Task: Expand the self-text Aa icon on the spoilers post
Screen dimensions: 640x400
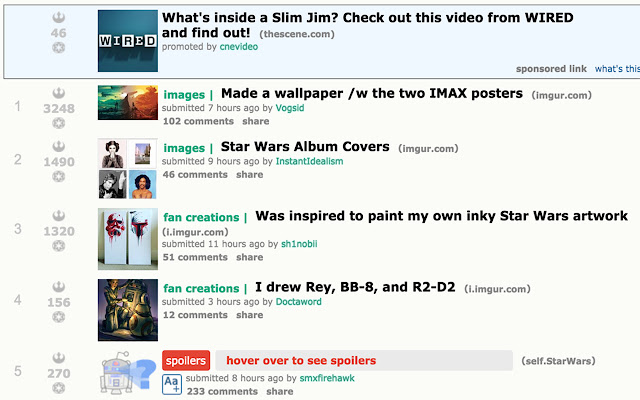Action: [172, 384]
